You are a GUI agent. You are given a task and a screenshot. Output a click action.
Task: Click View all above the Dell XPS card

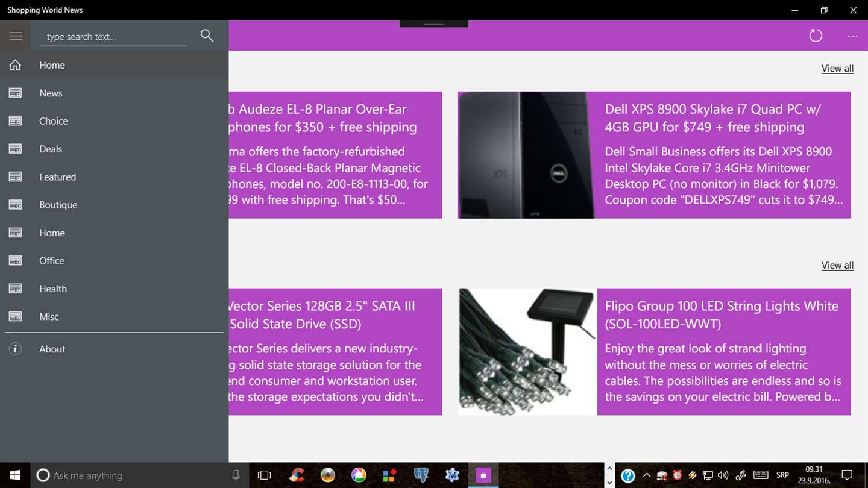(837, 69)
